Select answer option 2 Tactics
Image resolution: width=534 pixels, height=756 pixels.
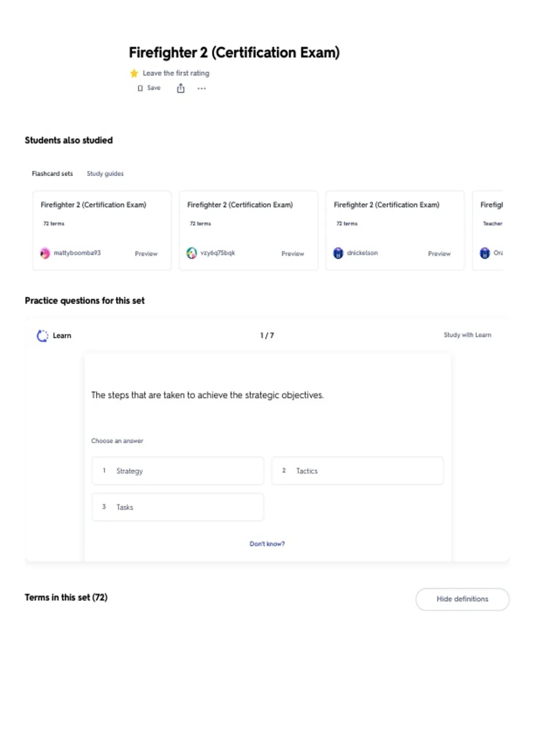[357, 470]
